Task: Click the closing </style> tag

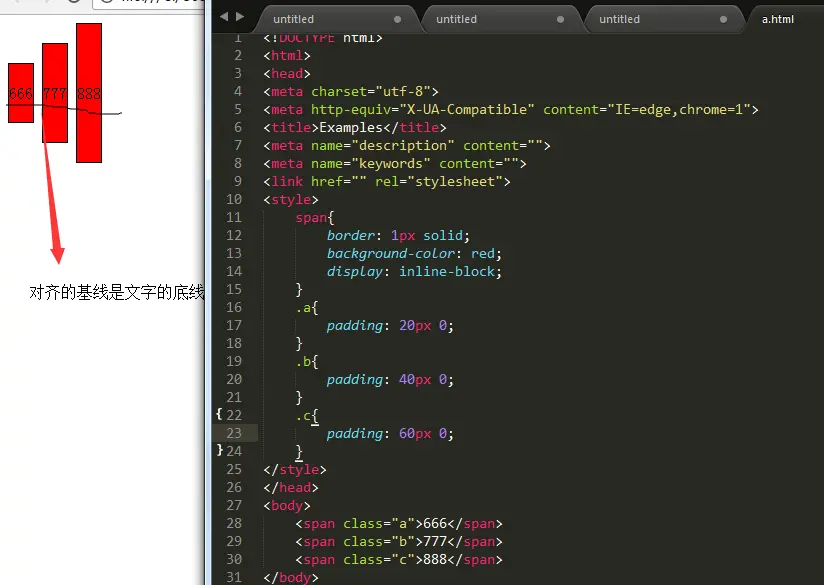Action: click(295, 469)
